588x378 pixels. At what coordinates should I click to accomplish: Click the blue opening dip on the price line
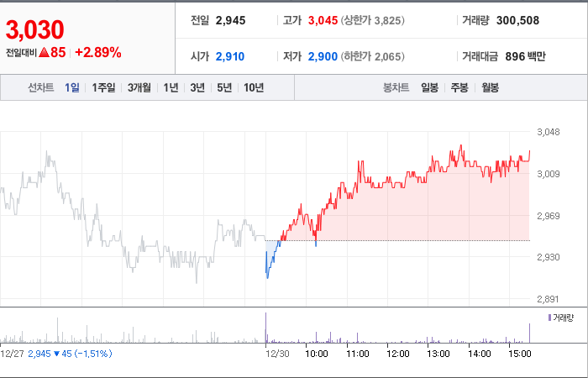click(271, 261)
